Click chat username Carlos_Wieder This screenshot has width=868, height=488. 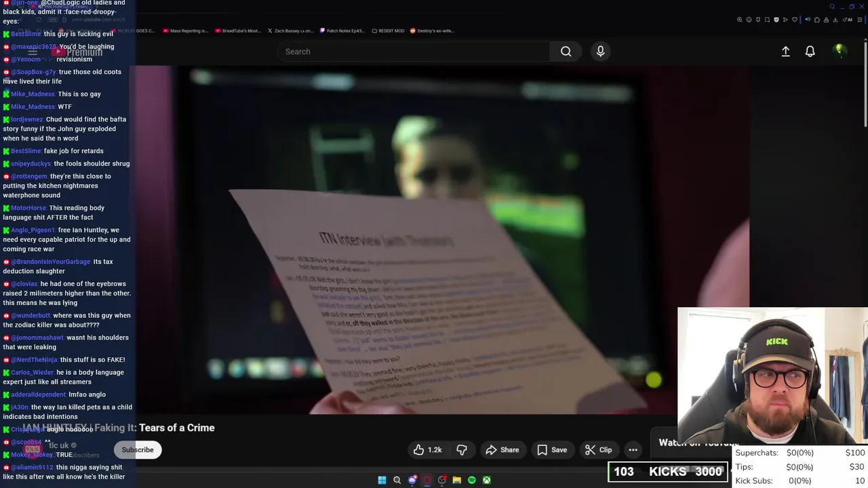[x=32, y=372]
